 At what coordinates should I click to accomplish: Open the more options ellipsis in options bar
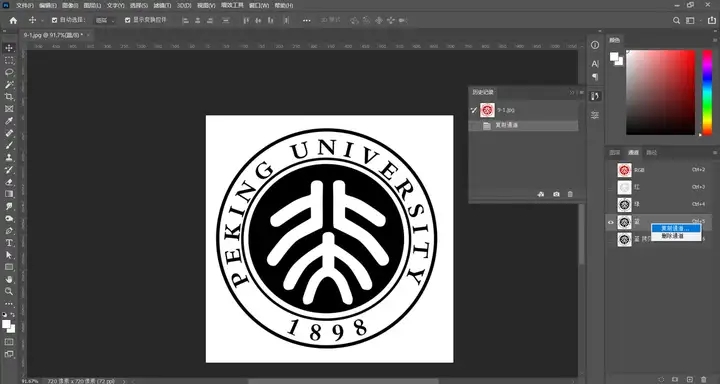click(x=307, y=20)
